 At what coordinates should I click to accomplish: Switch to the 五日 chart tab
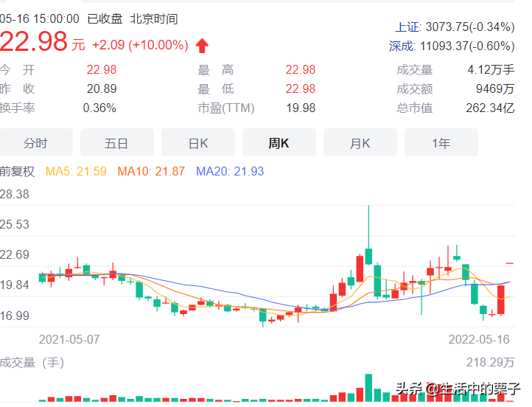tap(117, 142)
